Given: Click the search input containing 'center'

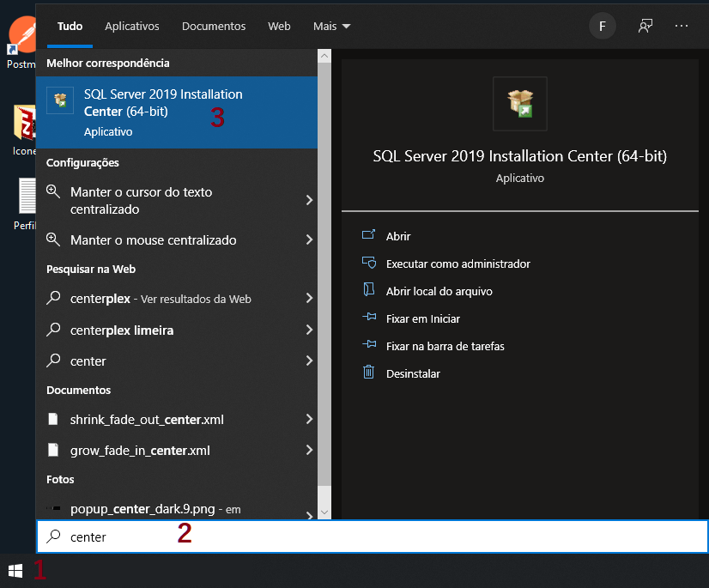Looking at the screenshot, I should tap(373, 536).
